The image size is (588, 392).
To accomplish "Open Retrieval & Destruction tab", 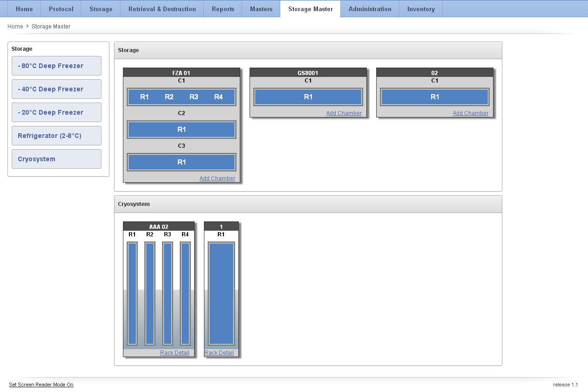I will [x=162, y=9].
